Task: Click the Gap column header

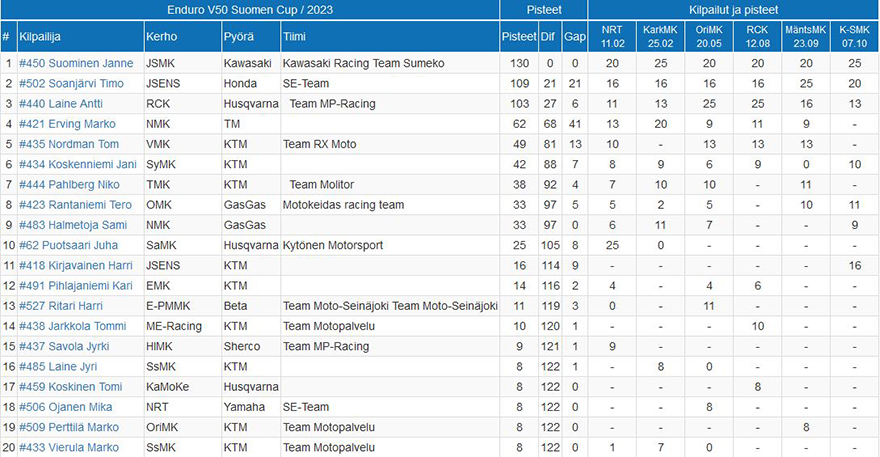Action: click(x=575, y=36)
